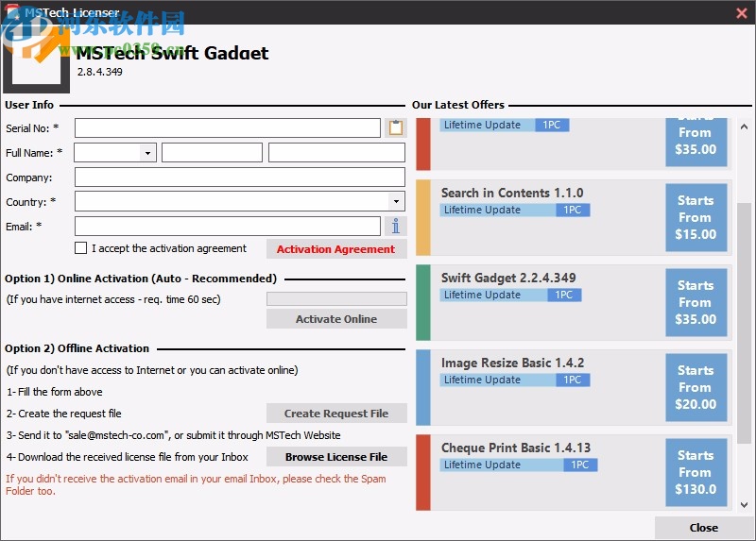Viewport: 756px width, 541px height.
Task: Click the Spam Folder notice text
Action: pyautogui.click(x=196, y=484)
